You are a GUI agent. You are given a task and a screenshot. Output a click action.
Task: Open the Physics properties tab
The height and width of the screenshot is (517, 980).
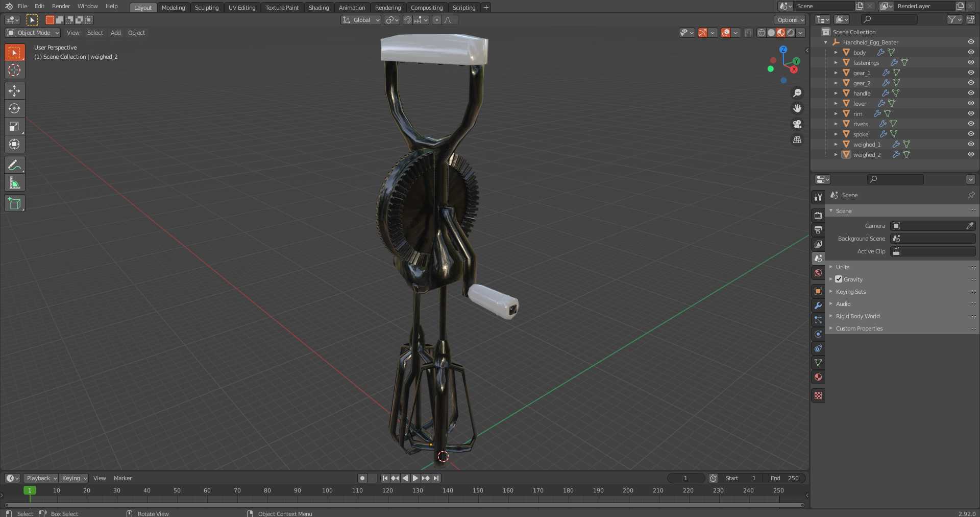[818, 334]
